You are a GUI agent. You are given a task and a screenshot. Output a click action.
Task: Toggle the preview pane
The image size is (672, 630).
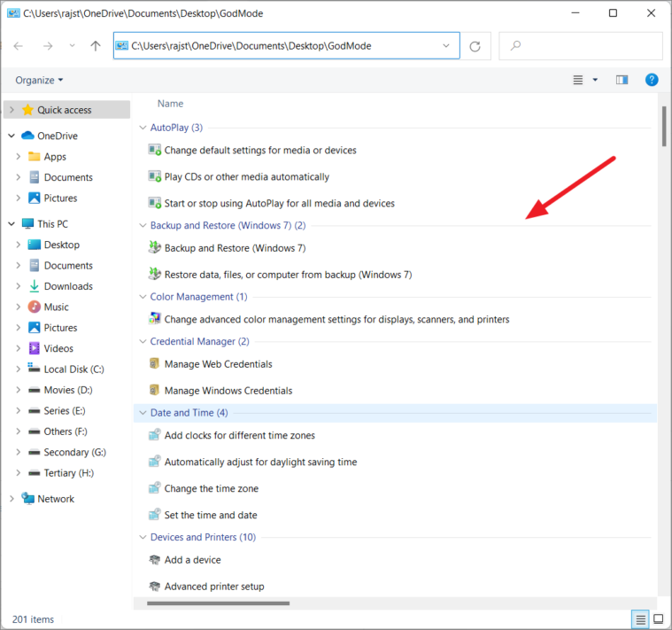(x=622, y=80)
